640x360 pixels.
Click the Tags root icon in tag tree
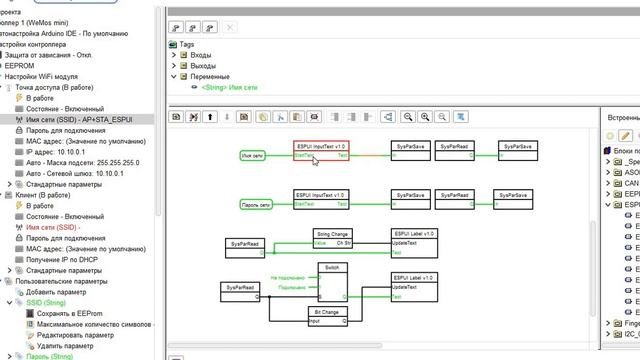[x=173, y=44]
